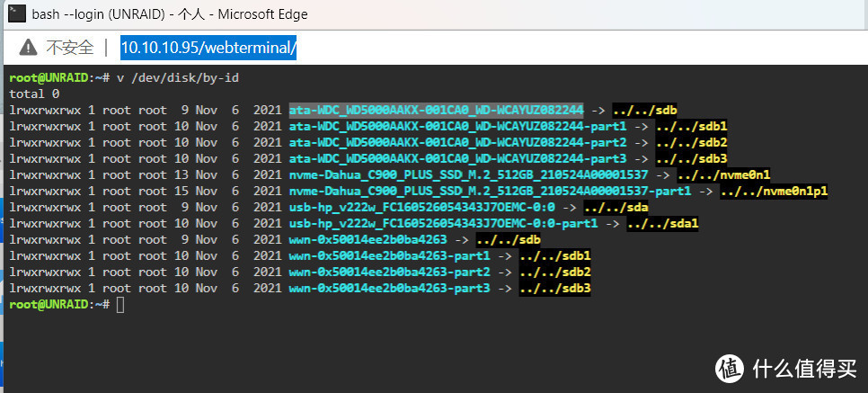
Task: Click the terminal icon in the title bar
Action: [15, 15]
